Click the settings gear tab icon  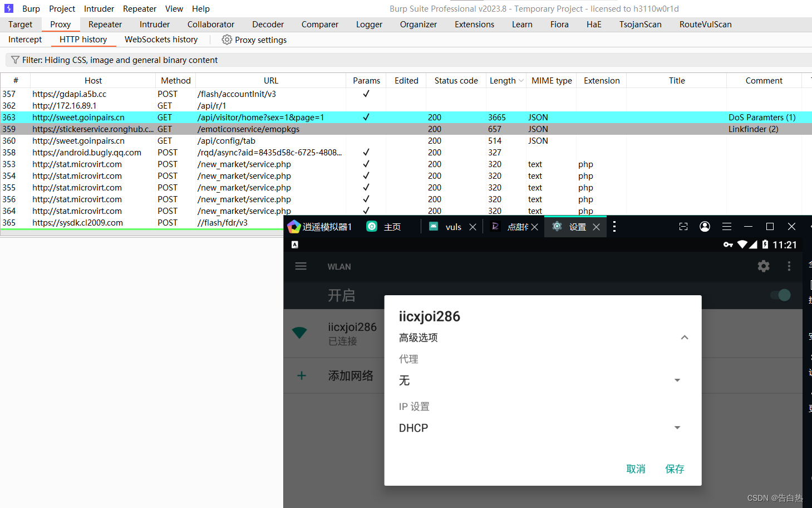click(557, 226)
